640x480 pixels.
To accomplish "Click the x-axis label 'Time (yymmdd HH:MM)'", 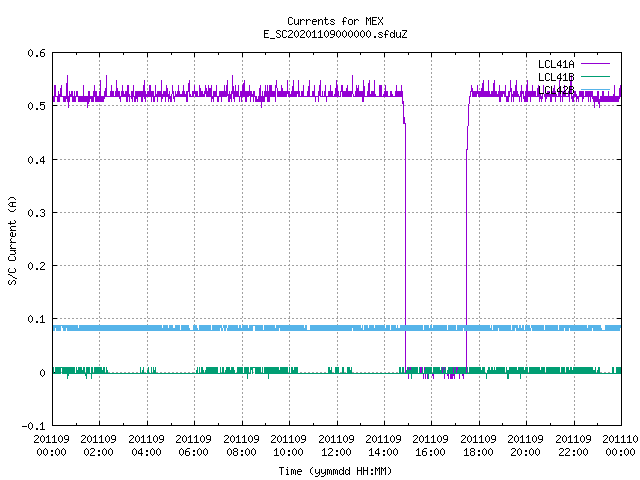I will pos(335,471).
